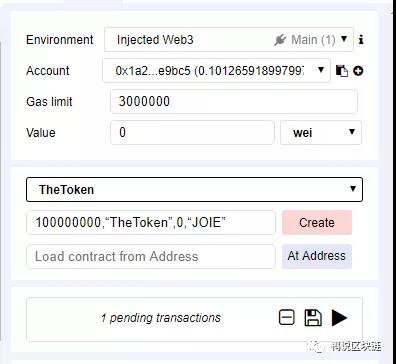Clear pending transactions with the minus icon
396x364 pixels.
coord(287,317)
